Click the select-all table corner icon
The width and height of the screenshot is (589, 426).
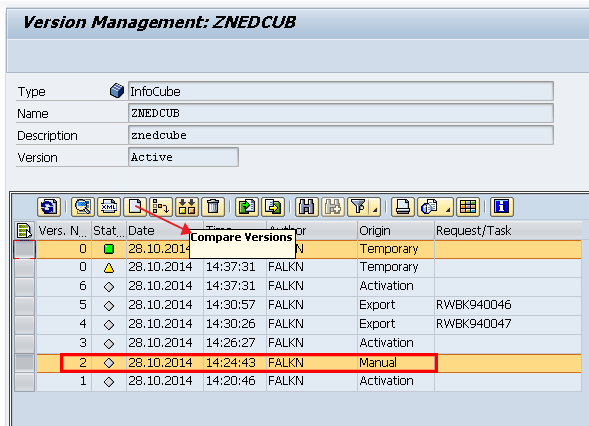tap(24, 230)
